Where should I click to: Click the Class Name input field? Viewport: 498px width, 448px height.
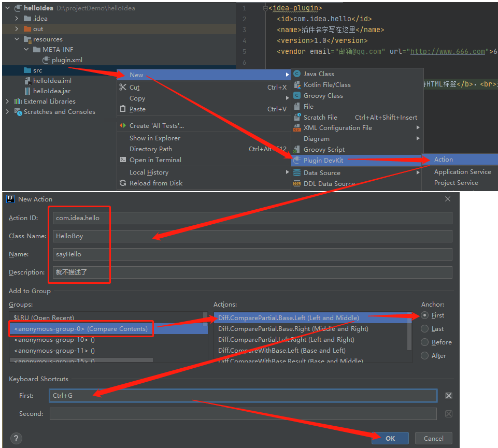[x=252, y=236]
